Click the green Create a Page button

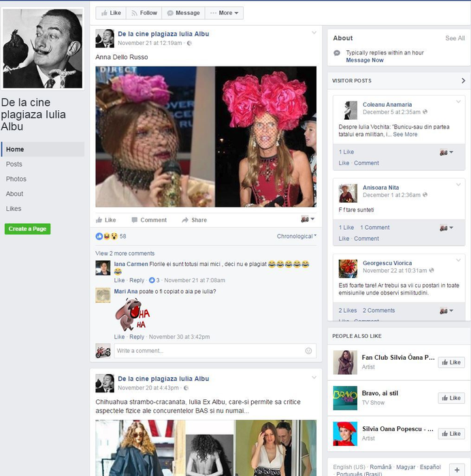27,229
